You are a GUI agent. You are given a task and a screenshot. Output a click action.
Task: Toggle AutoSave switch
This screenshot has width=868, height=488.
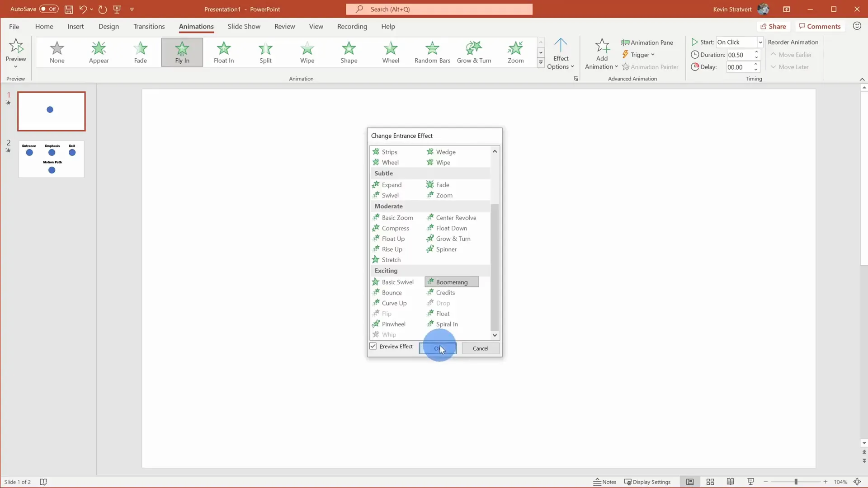click(x=48, y=9)
